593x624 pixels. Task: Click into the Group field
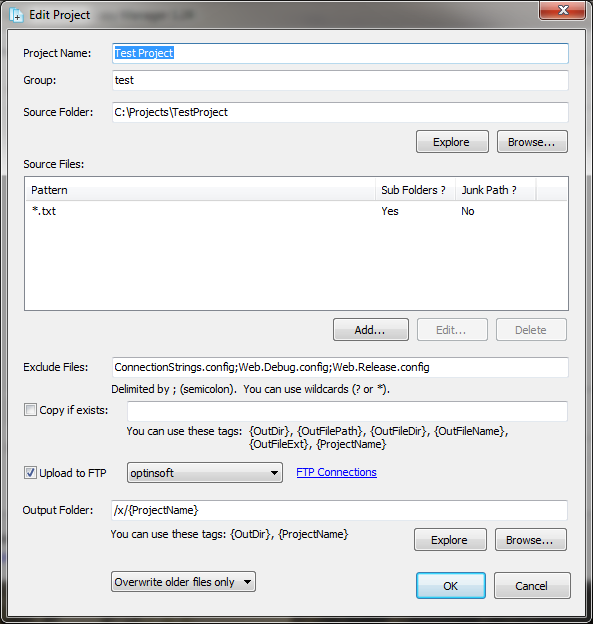coord(340,80)
